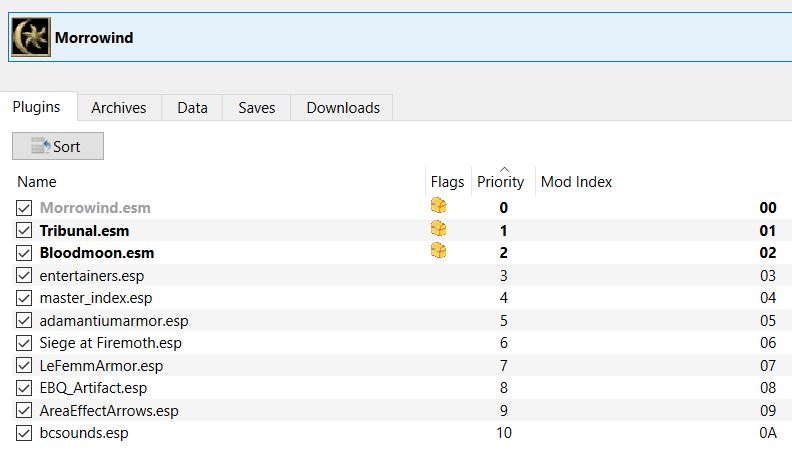Open the Saves tab
This screenshot has height=452, width=792.
point(257,108)
